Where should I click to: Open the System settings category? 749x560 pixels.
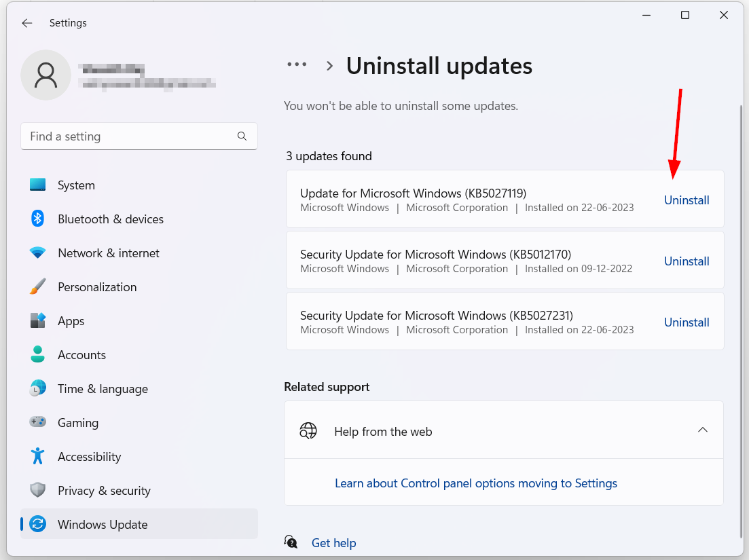[139, 185]
